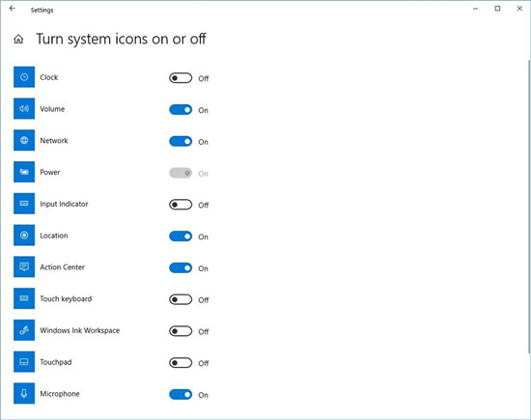
Task: Click the Clock system icon tile
Action: coord(24,77)
